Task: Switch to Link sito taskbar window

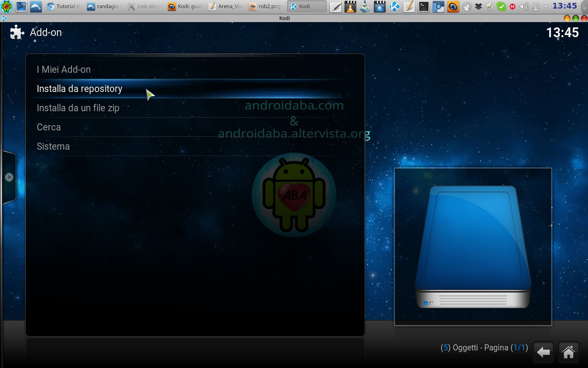Action: point(145,6)
